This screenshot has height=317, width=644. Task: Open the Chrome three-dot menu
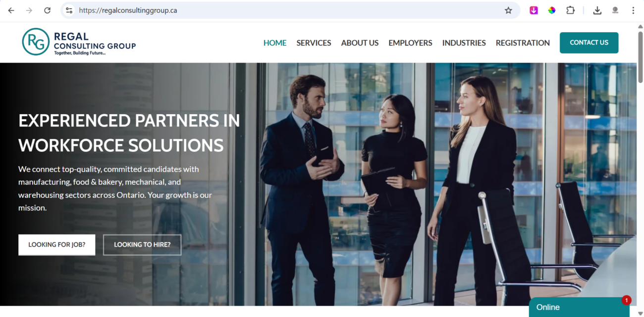tap(633, 10)
